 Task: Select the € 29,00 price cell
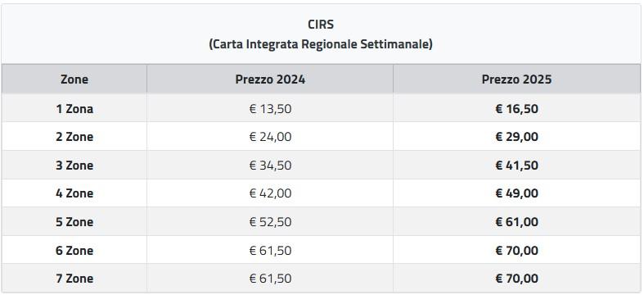click(x=516, y=137)
